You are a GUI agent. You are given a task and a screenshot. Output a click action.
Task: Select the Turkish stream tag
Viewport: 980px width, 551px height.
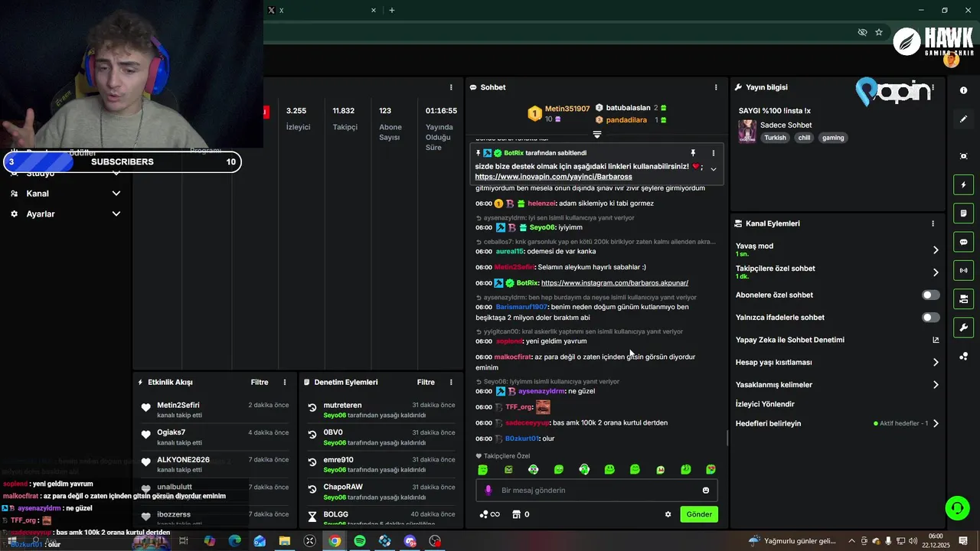[775, 138]
